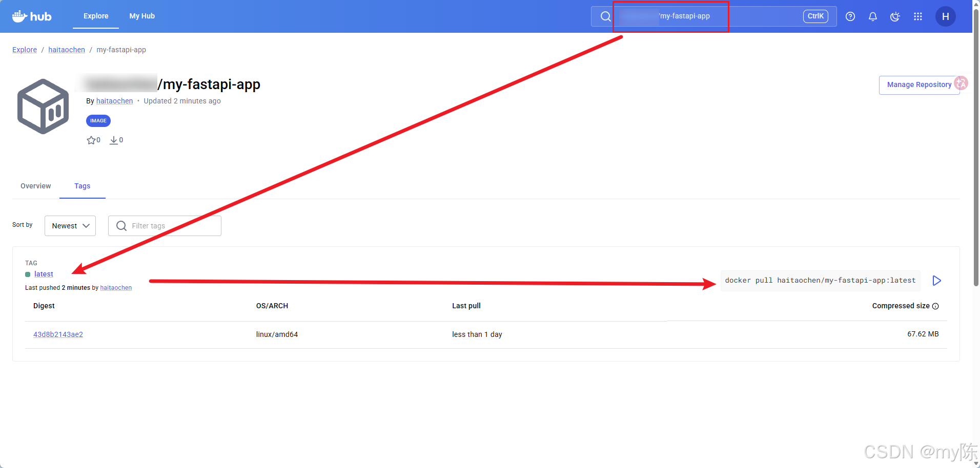
Task: Open the notifications bell icon
Action: point(873,16)
